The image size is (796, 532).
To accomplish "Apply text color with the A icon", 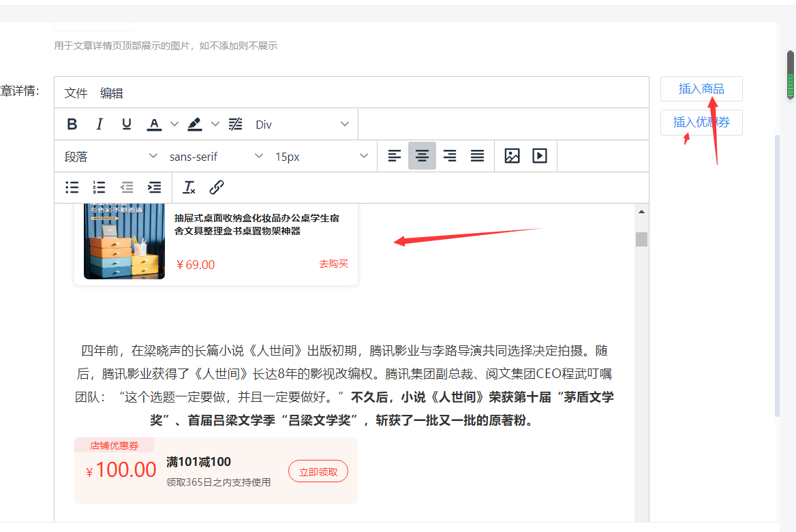I will [x=154, y=125].
